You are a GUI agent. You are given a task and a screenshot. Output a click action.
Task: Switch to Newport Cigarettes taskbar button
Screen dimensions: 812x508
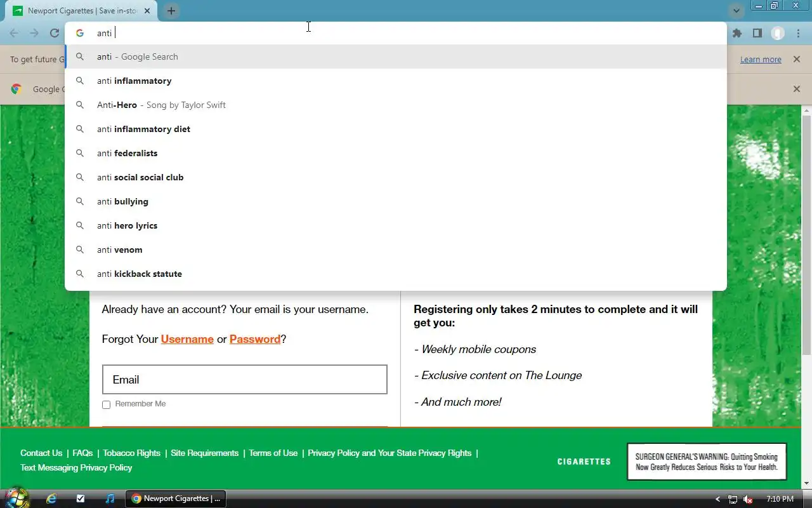[x=176, y=498]
